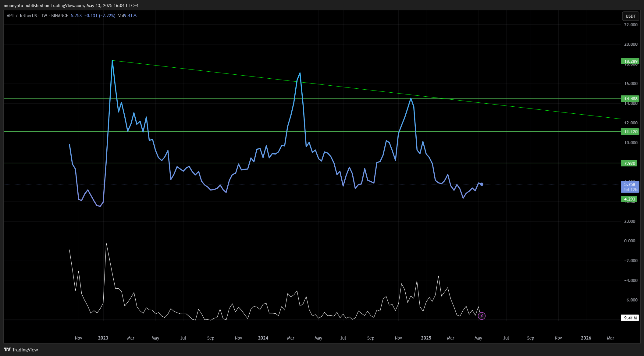
Task: Click the 11.120 price level label
Action: point(630,132)
